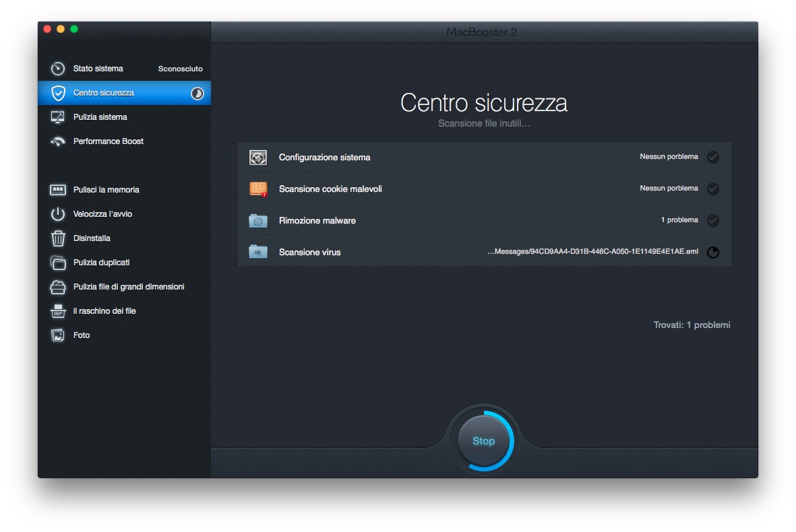Click the checkmark next to 1 problema
Viewport: 796px width, 532px height.
(712, 221)
